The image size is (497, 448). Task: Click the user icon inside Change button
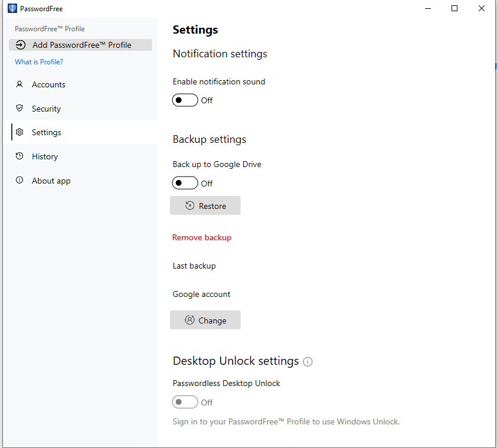coord(189,321)
